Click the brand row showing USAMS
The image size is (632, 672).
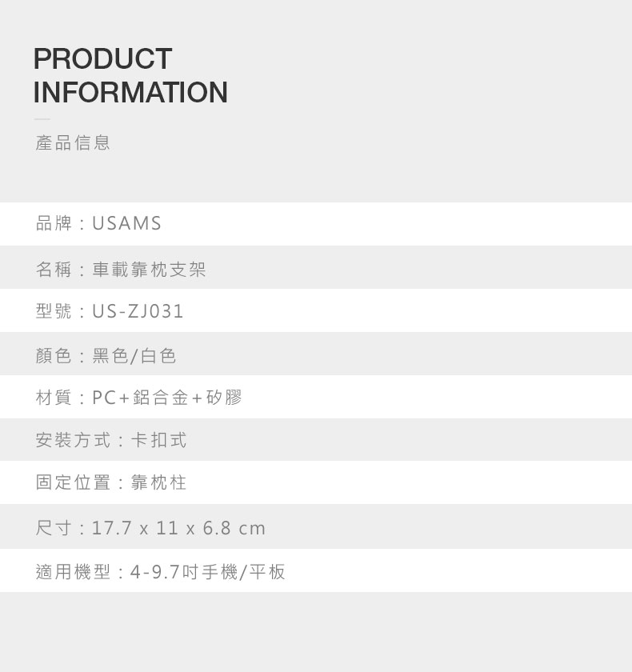point(316,224)
